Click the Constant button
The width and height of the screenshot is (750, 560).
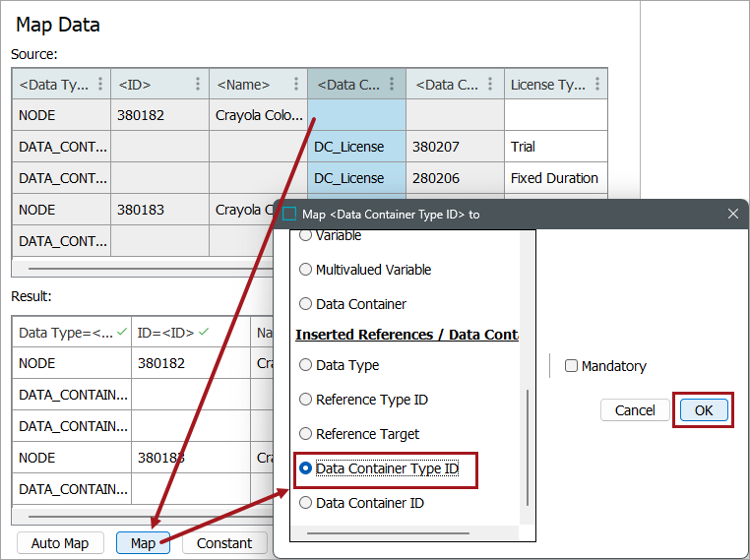(x=224, y=543)
